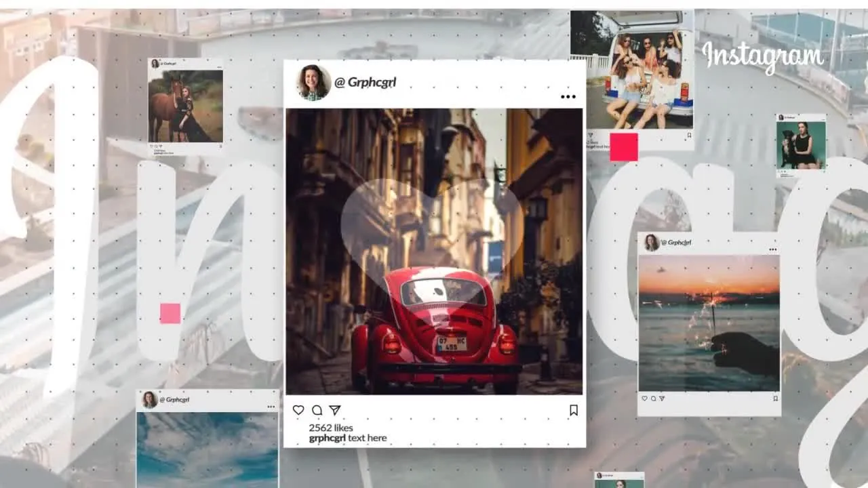Like the sunset sparkler post

(x=644, y=399)
